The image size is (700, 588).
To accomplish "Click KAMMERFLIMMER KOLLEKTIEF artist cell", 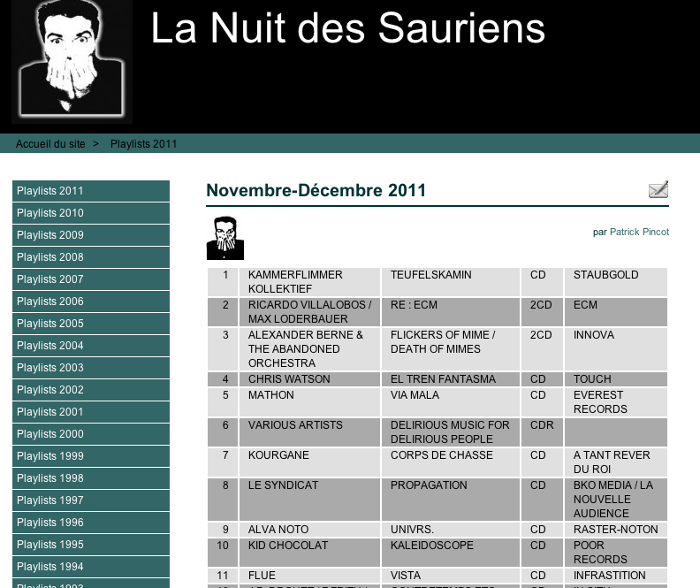I will pos(309,282).
